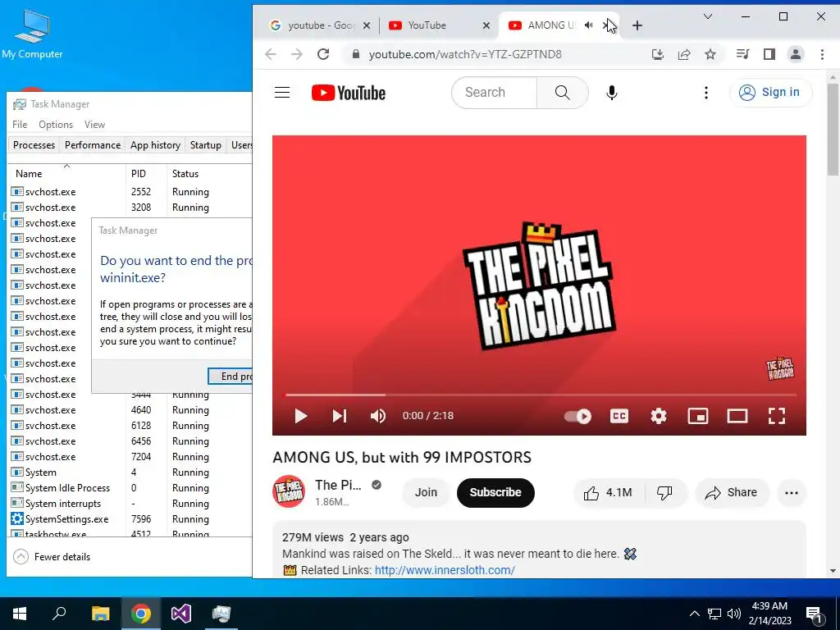Click the YouTube search magnifier button

click(x=562, y=93)
